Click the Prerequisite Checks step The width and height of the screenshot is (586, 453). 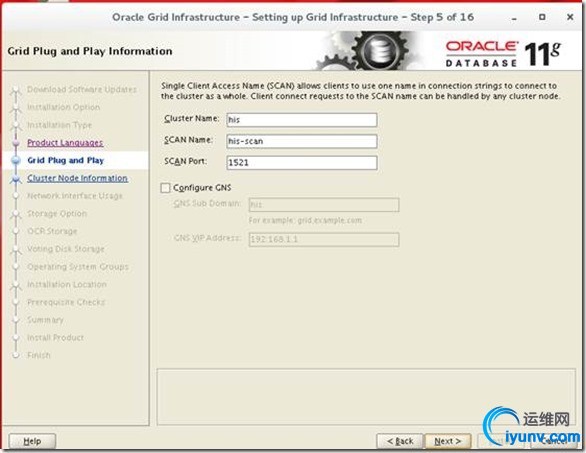(66, 302)
